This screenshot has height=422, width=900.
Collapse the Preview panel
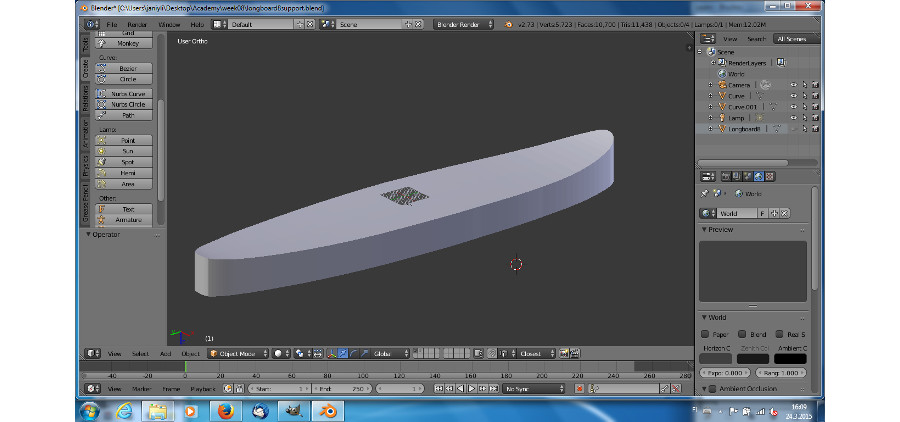click(x=704, y=230)
